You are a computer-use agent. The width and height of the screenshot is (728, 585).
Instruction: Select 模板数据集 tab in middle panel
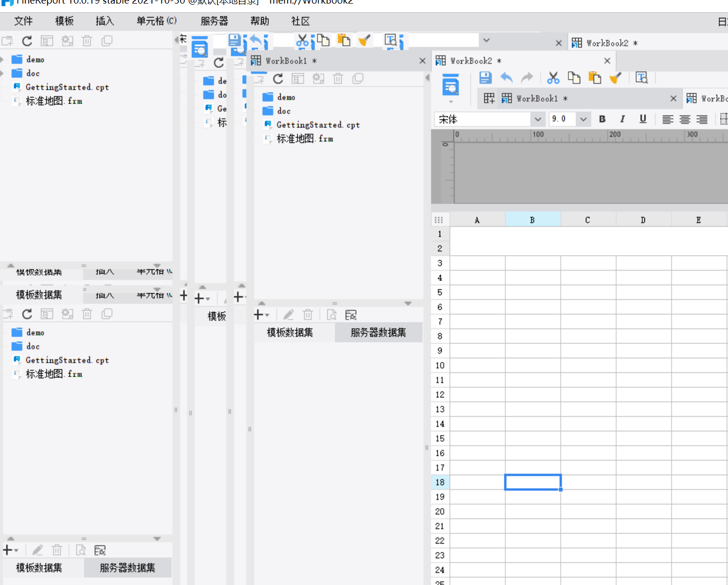pos(290,333)
